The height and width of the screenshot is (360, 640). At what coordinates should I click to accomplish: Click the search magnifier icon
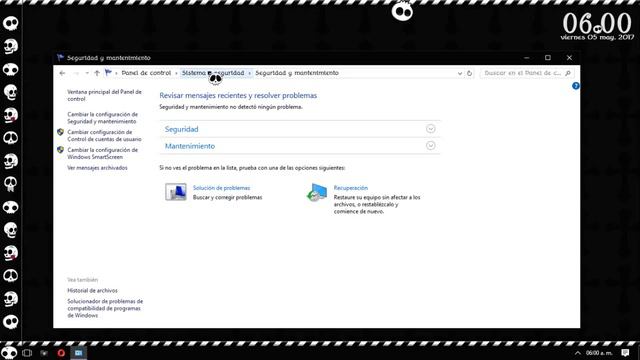coord(568,73)
